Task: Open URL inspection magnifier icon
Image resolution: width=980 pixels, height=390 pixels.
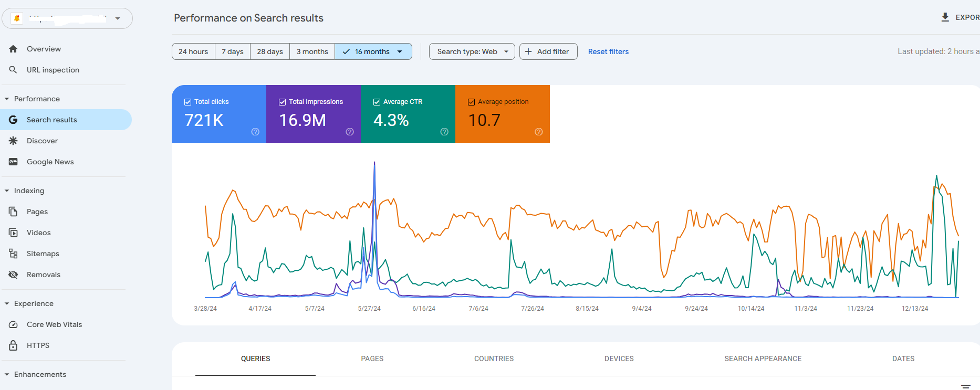Action: coord(14,70)
